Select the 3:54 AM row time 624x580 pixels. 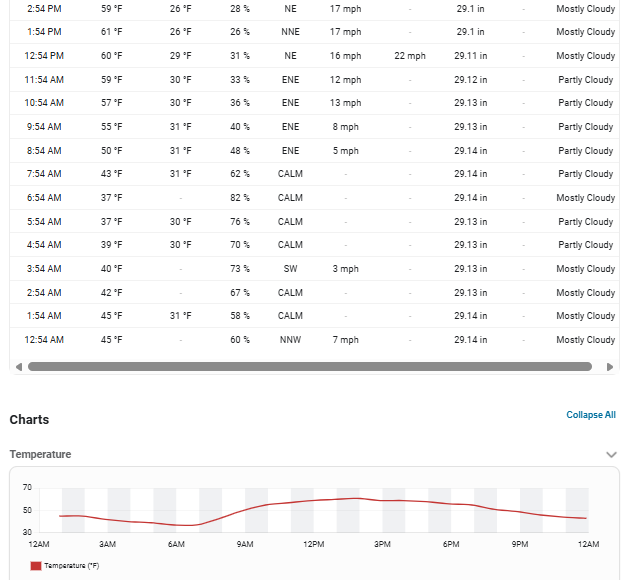[x=44, y=269]
